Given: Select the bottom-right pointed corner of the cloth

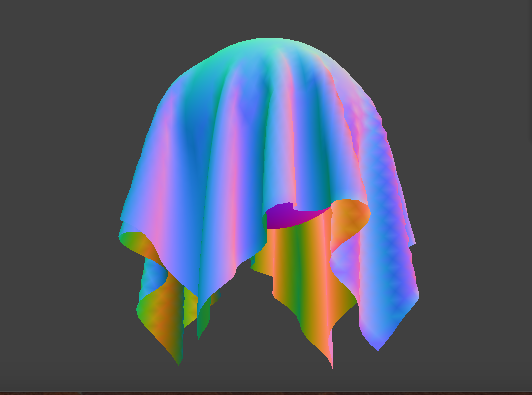Looking at the screenshot, I should coord(378,343).
